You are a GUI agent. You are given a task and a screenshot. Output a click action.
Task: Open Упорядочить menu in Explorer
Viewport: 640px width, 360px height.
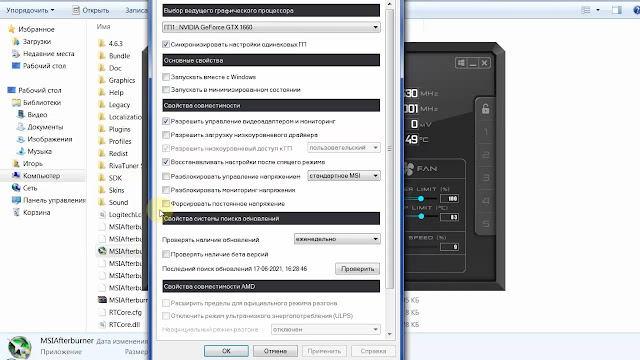click(30, 10)
